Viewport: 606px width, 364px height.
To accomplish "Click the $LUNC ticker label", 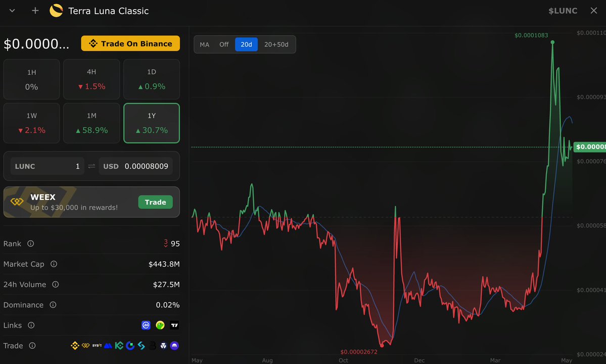I will pyautogui.click(x=563, y=11).
